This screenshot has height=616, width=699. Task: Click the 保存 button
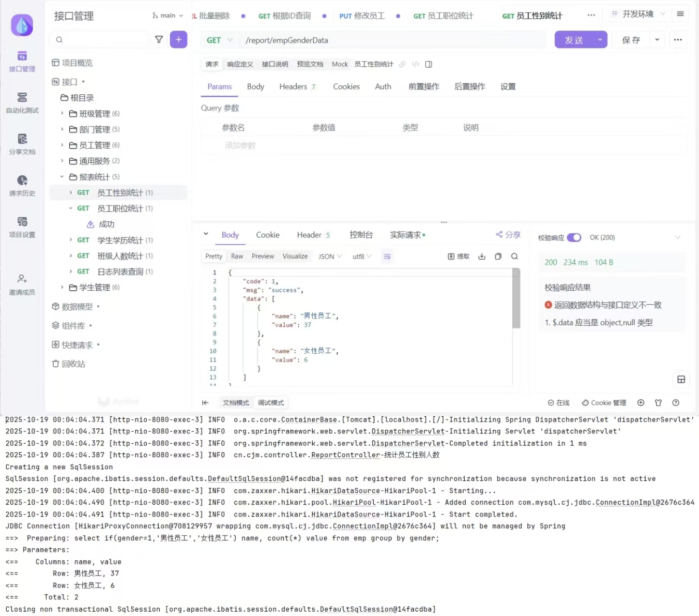click(631, 40)
